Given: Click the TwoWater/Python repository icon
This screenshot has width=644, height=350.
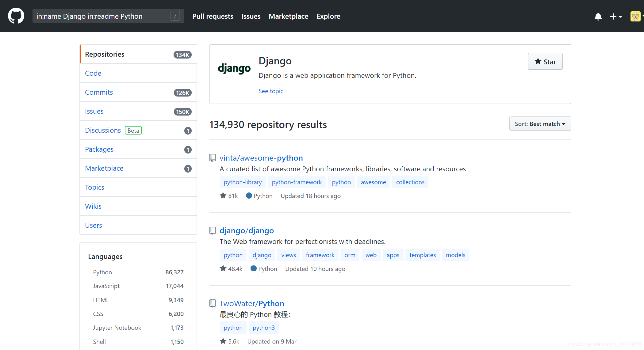Looking at the screenshot, I should 213,303.
